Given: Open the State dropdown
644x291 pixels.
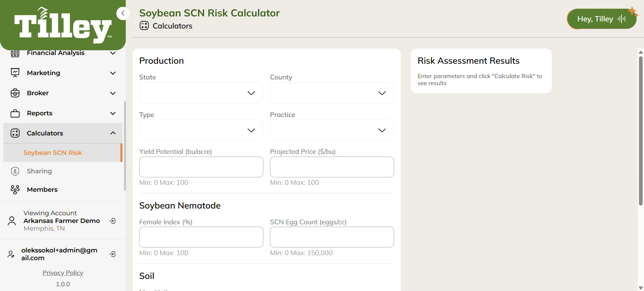Looking at the screenshot, I should tap(201, 93).
